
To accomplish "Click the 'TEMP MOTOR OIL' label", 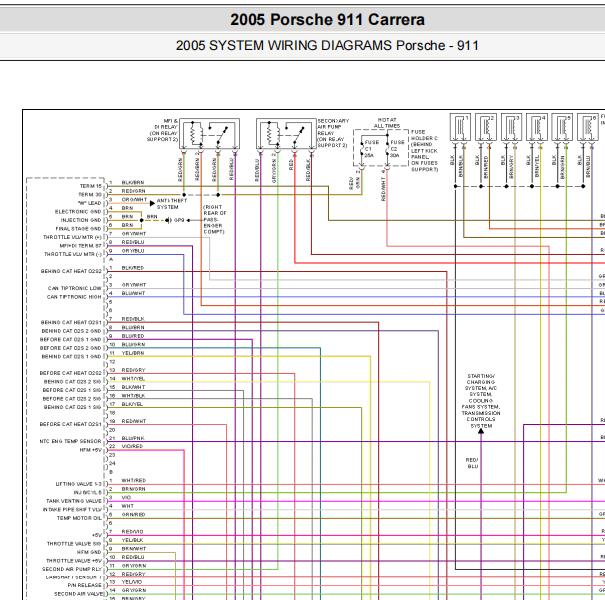I will (79, 518).
